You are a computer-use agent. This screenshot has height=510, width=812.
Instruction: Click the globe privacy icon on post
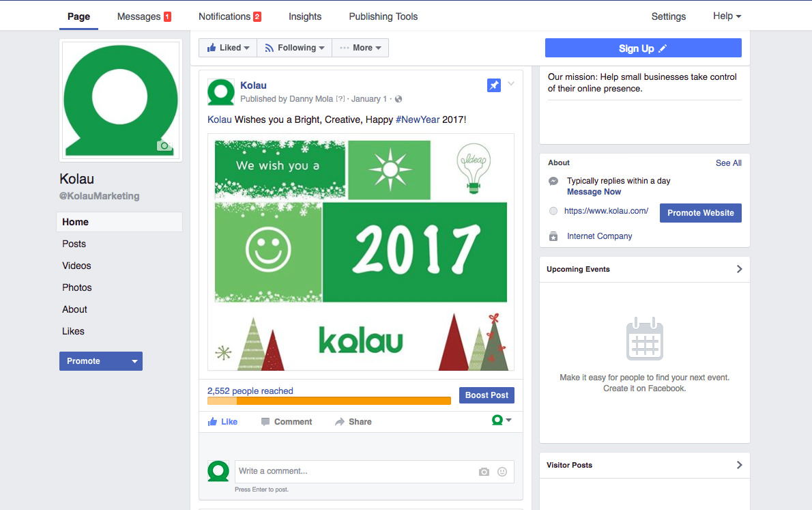coord(398,99)
